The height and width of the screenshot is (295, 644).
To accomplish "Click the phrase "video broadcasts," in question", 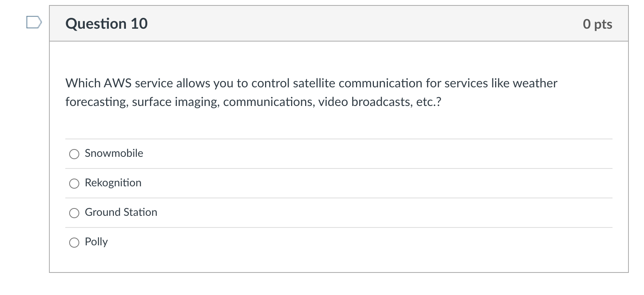I will [x=365, y=102].
